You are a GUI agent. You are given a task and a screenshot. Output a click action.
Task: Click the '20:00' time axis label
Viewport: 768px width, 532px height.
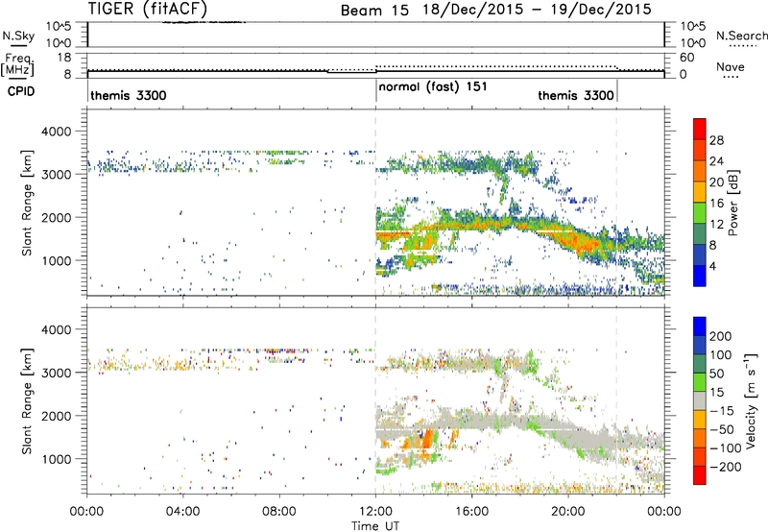[568, 512]
